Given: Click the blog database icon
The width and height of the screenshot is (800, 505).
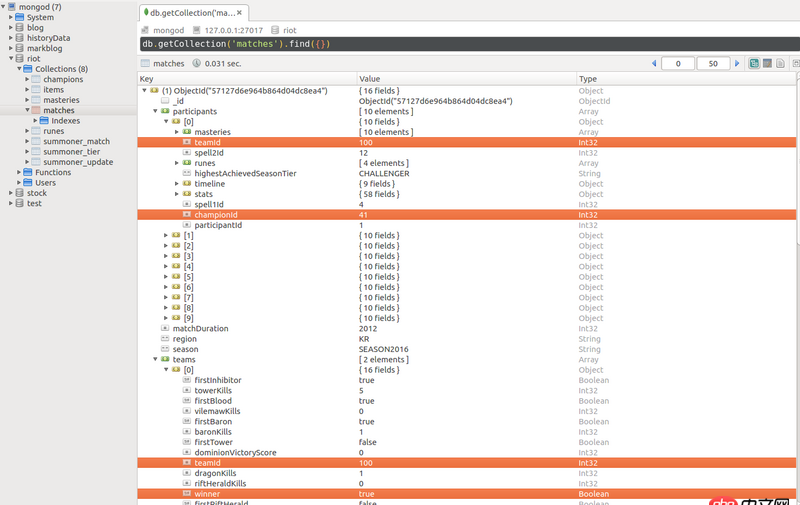Looking at the screenshot, I should point(17,28).
